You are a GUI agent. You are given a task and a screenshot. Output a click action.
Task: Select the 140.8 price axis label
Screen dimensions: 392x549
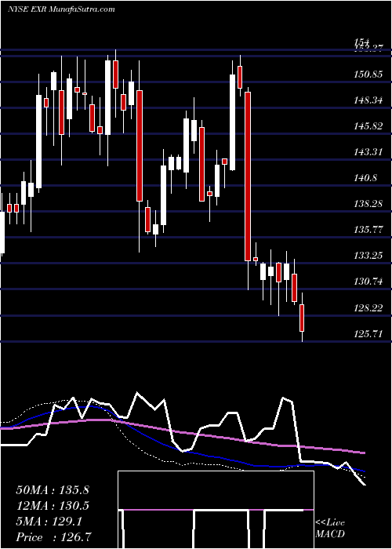365,178
